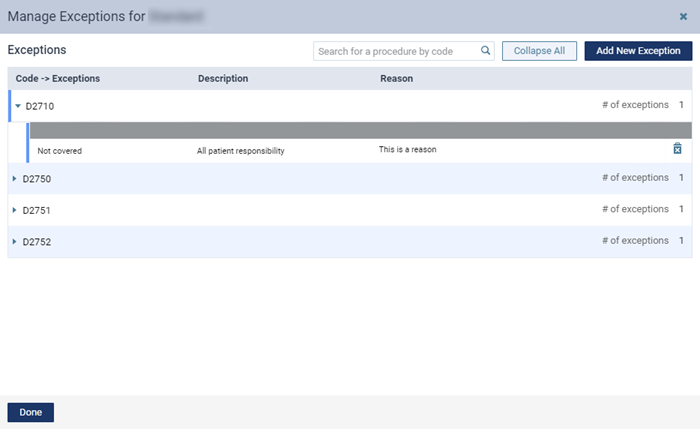Click the Collapse All button

point(539,51)
